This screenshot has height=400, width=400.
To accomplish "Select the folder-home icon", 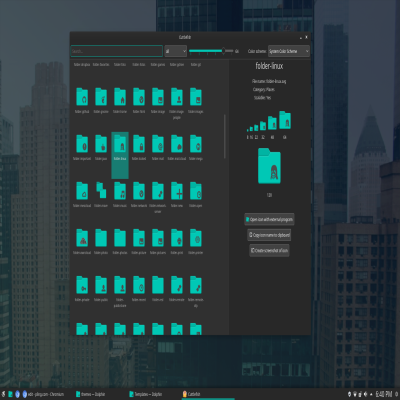I will [x=120, y=97].
